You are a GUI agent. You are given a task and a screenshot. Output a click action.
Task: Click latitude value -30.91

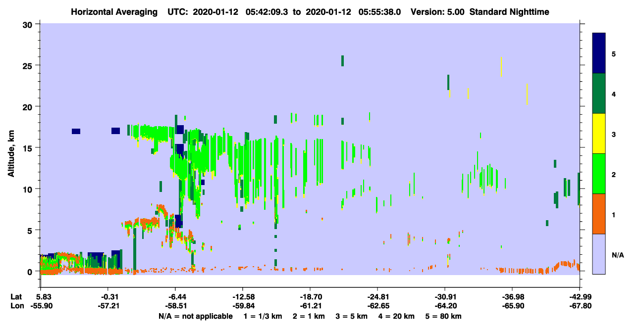(x=445, y=297)
